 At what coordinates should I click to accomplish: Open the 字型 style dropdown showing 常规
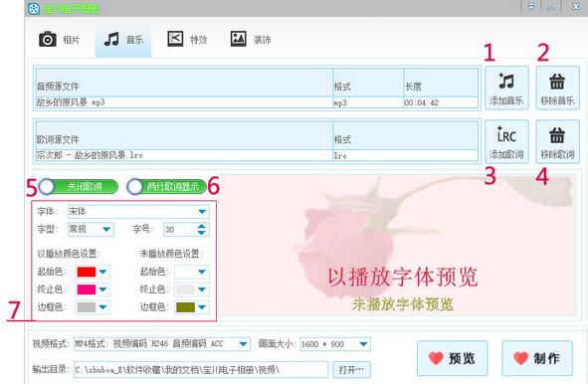(91, 229)
